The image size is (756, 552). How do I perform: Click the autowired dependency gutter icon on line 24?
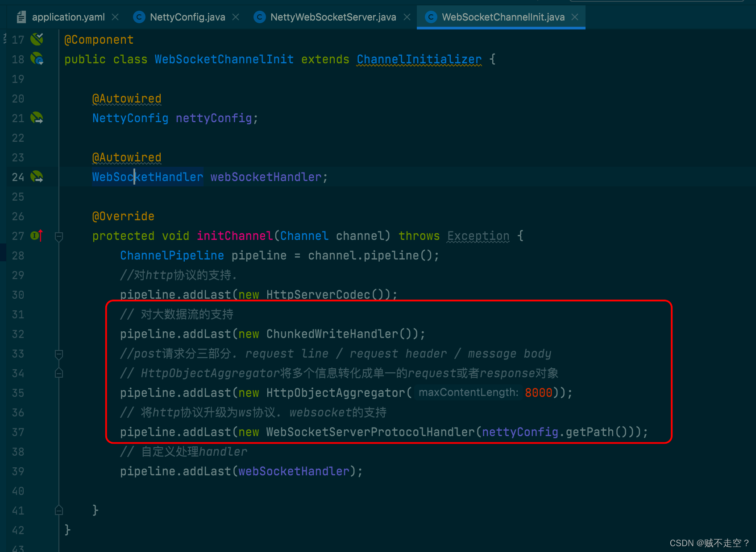coord(37,177)
